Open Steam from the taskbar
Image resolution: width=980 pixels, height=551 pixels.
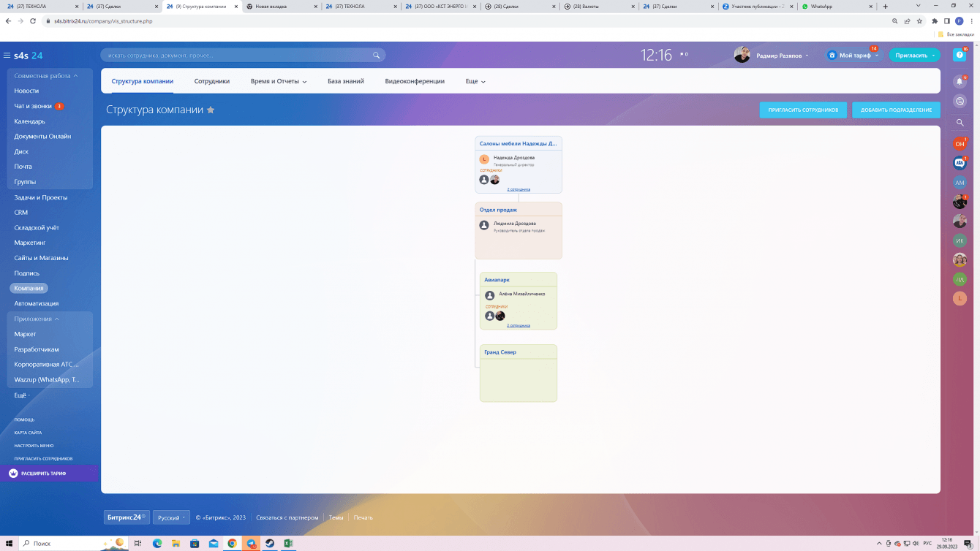click(270, 544)
